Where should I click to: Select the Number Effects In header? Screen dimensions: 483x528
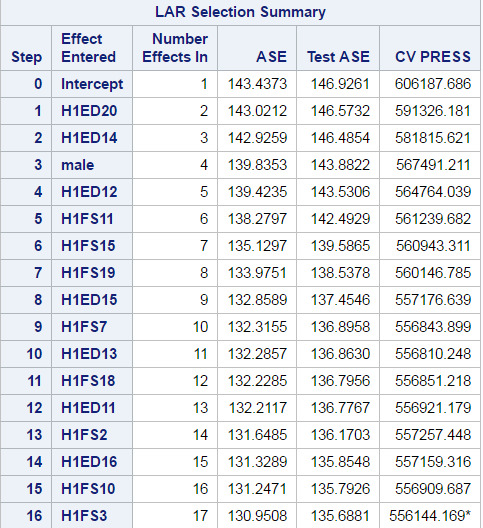pos(175,48)
